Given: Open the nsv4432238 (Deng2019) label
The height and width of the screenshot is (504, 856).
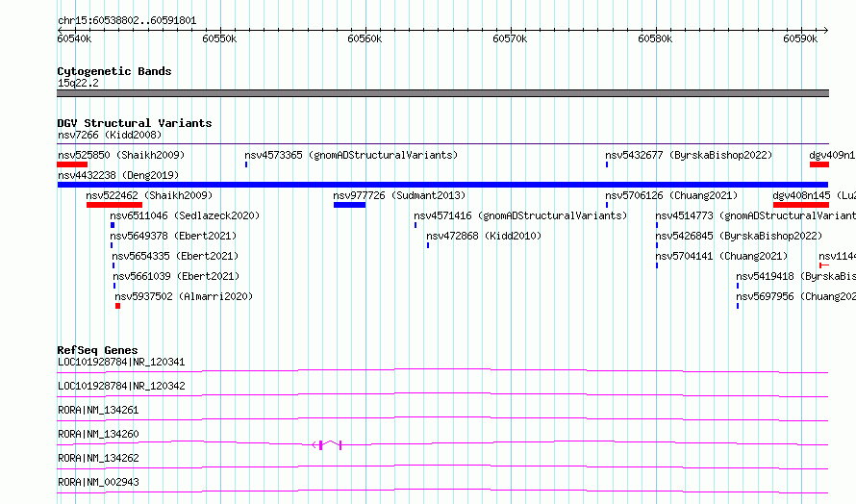Looking at the screenshot, I should pos(118,175).
